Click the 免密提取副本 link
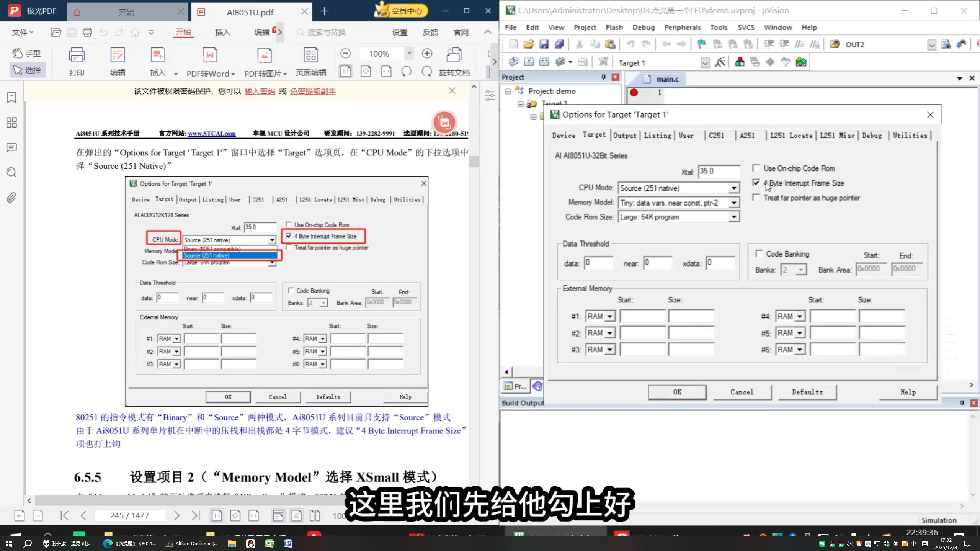980x551 pixels. 312,91
